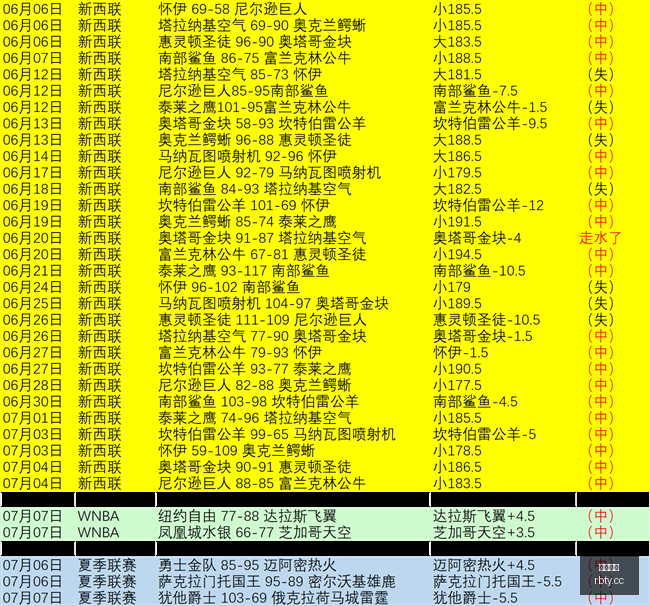Select the handicap "芝加哥天空+3.5"
The width and height of the screenshot is (650, 606).
[484, 533]
